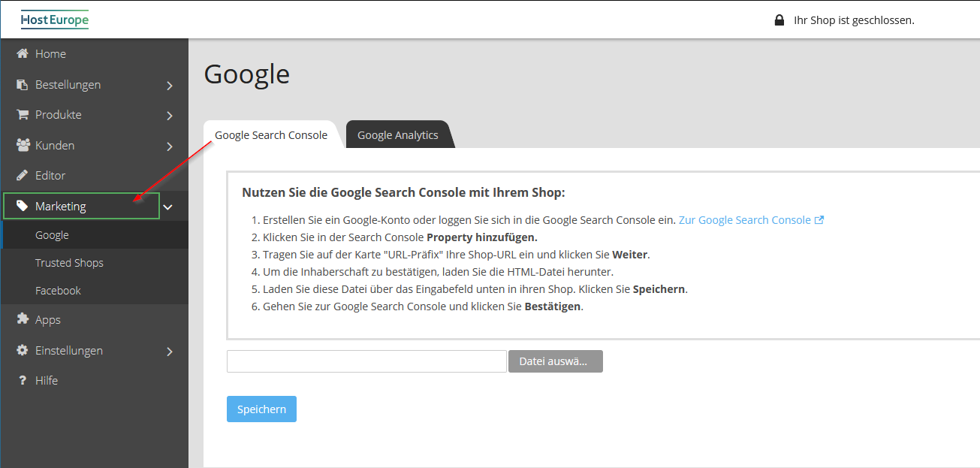Image resolution: width=980 pixels, height=468 pixels.
Task: Click the Home house icon
Action: (x=22, y=54)
